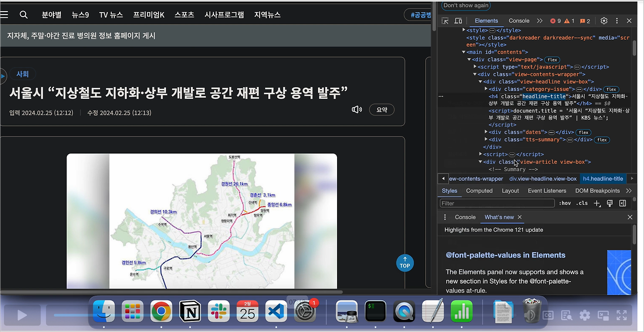Click the search magnifier icon
644x332 pixels.
(x=24, y=15)
